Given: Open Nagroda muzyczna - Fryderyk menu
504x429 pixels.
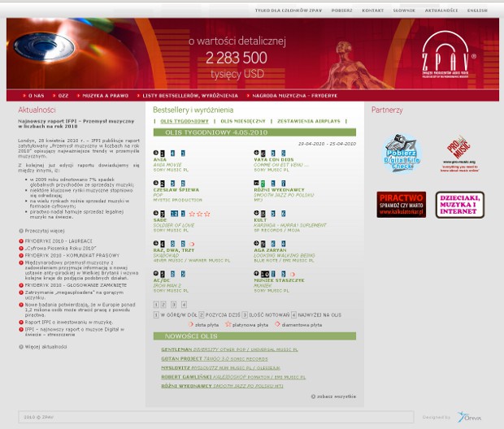Looking at the screenshot, I should tap(295, 95).
